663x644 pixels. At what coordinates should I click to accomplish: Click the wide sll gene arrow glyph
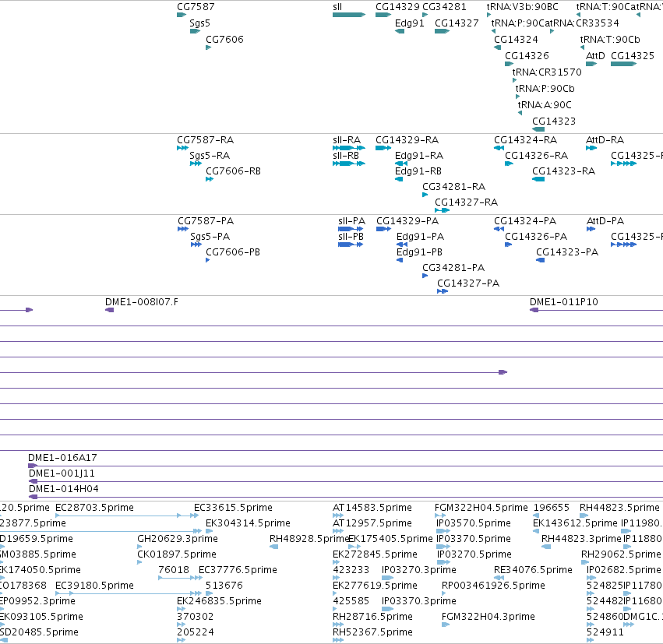pyautogui.click(x=349, y=15)
